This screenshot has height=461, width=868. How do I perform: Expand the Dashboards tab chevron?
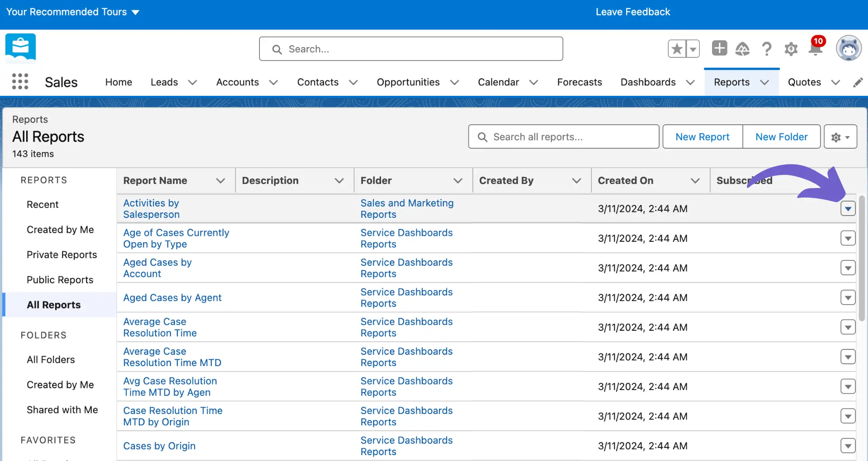coord(690,82)
